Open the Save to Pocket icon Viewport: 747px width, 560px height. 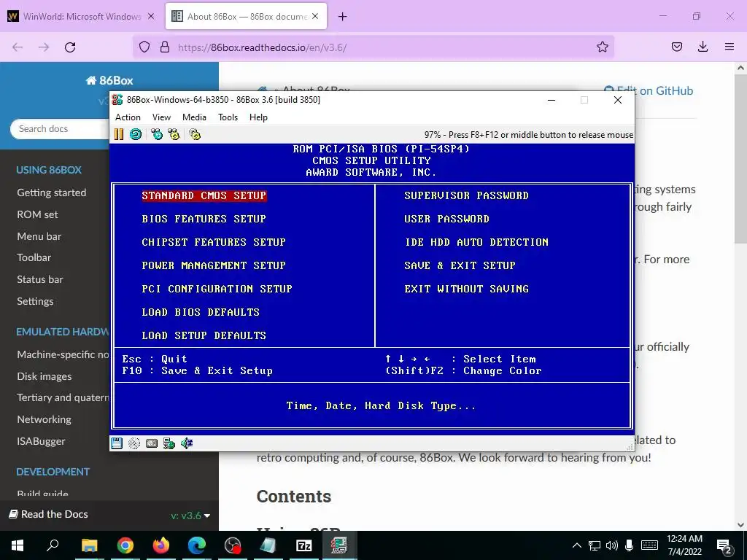[x=677, y=47]
